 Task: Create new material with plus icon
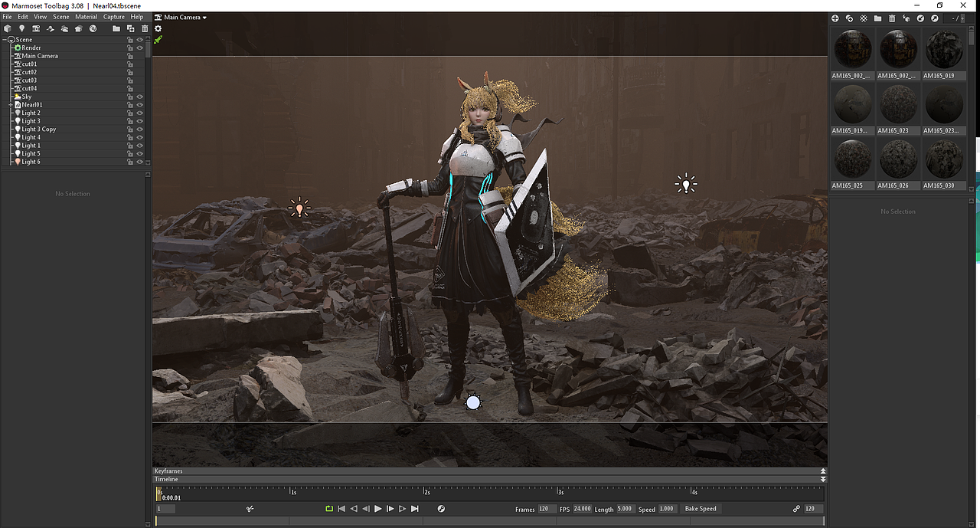pos(835,18)
